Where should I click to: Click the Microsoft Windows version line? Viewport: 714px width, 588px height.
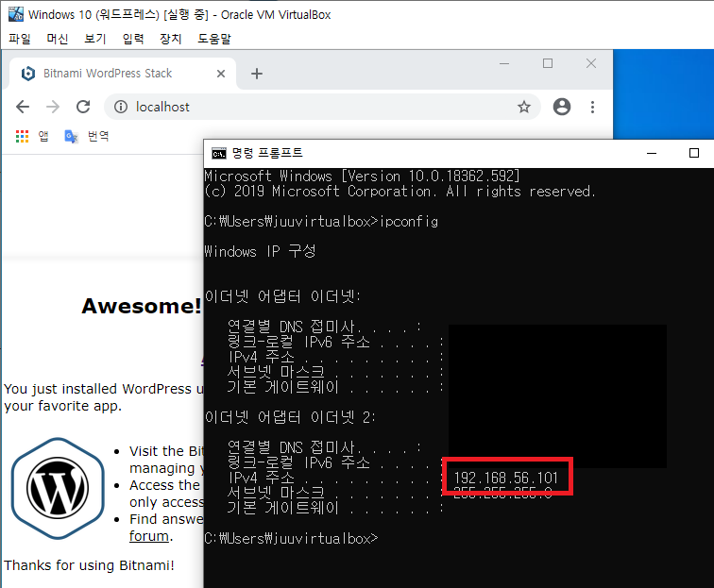pos(362,176)
